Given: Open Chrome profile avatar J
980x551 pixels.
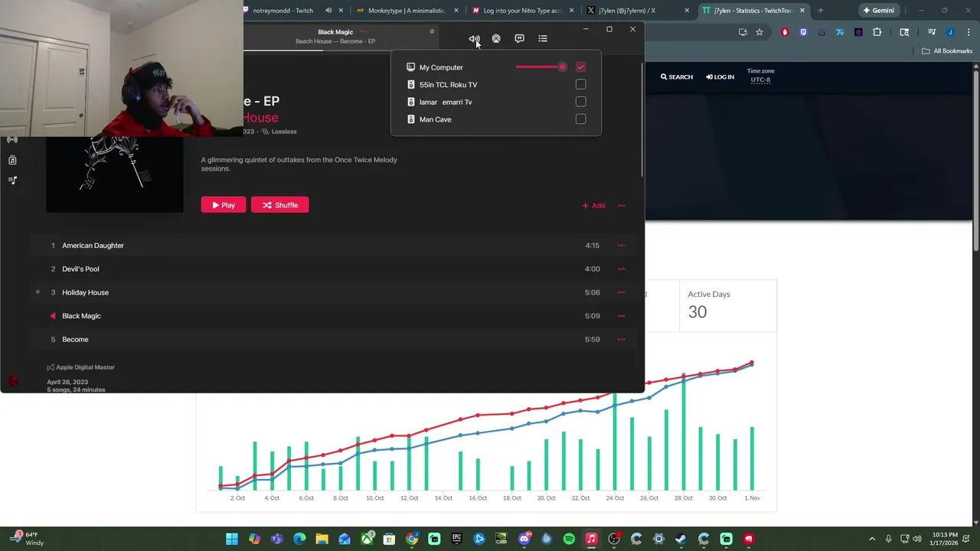Looking at the screenshot, I should coord(950,32).
